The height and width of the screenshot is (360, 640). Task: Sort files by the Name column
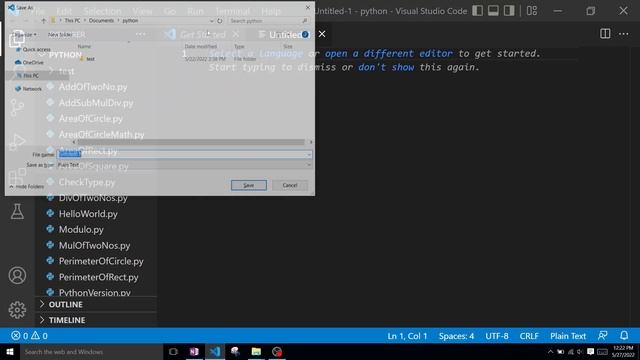tap(84, 47)
